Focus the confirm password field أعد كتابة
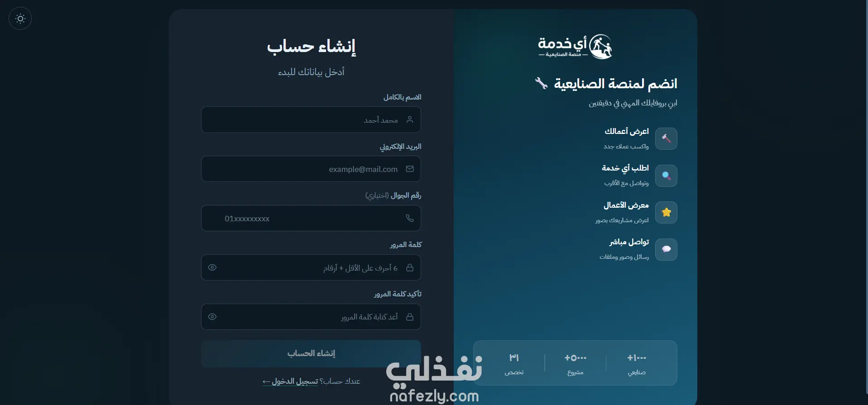Screen dimensions: 868x405 point(311,317)
